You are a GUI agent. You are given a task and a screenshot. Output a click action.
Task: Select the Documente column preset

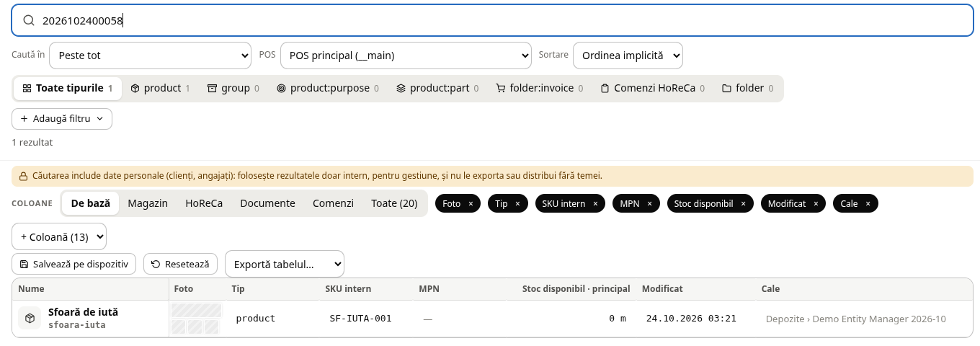pyautogui.click(x=267, y=203)
